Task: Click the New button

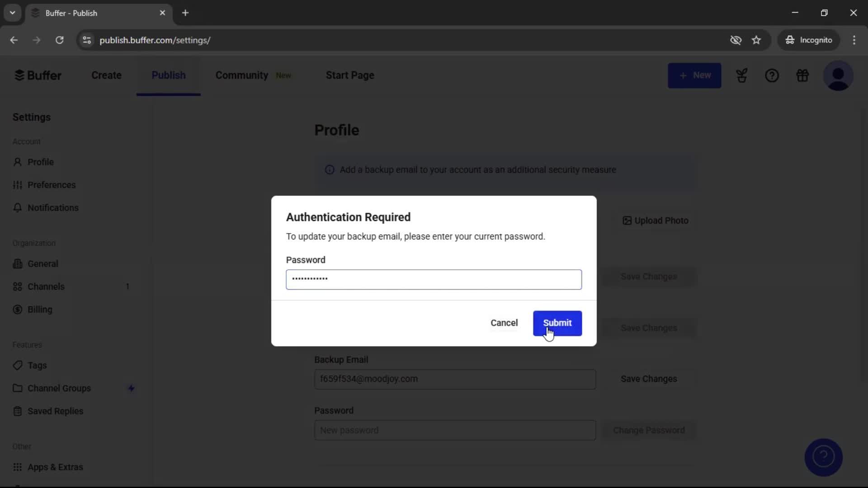Action: 695,75
